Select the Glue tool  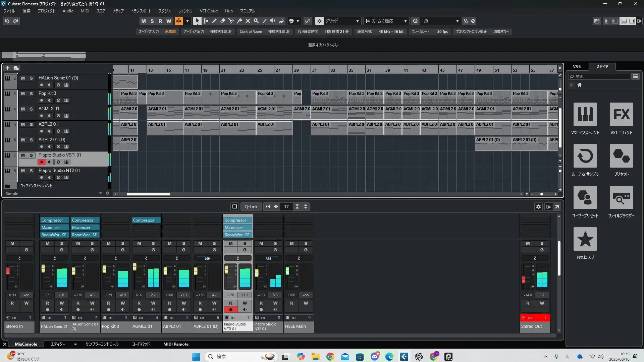[x=239, y=21]
